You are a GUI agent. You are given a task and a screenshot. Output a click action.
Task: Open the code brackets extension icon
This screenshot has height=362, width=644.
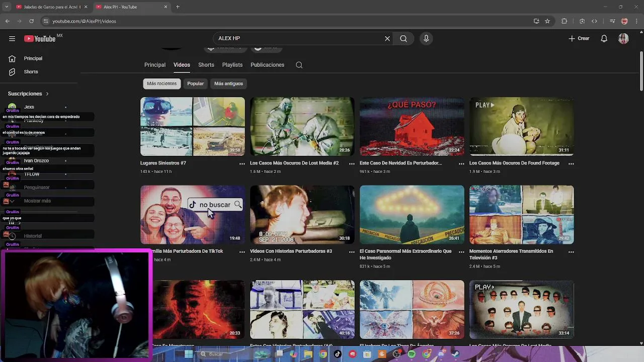(594, 21)
